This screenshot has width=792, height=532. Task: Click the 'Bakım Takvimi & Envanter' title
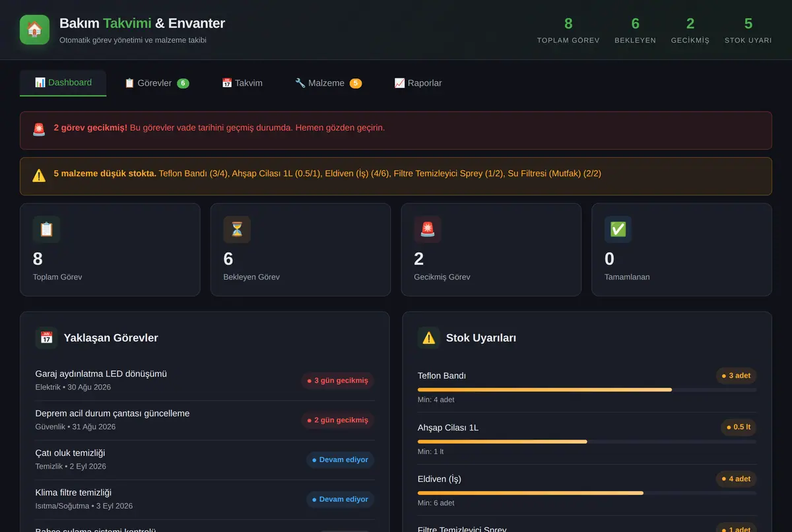pos(142,23)
